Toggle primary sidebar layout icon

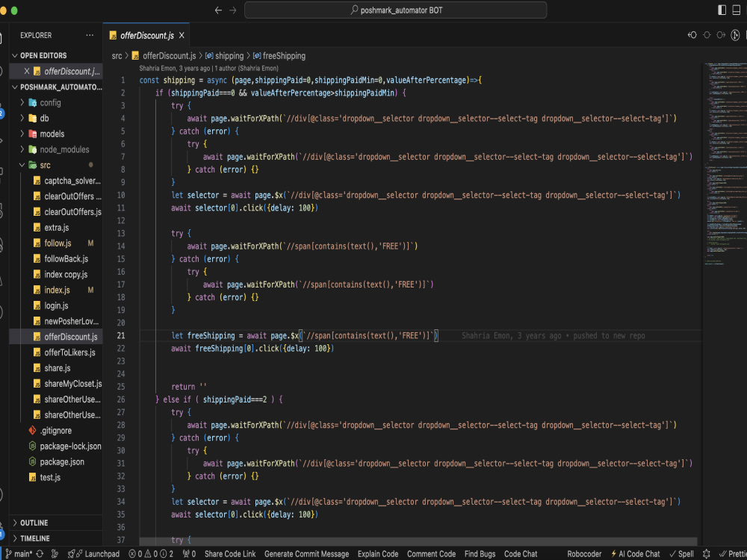click(722, 10)
